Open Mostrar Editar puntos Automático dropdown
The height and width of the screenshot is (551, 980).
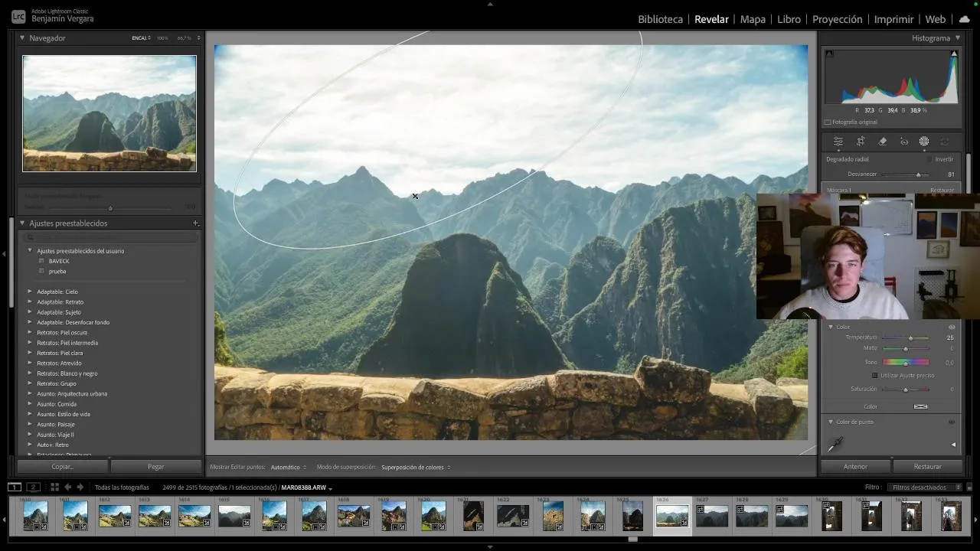(x=288, y=467)
